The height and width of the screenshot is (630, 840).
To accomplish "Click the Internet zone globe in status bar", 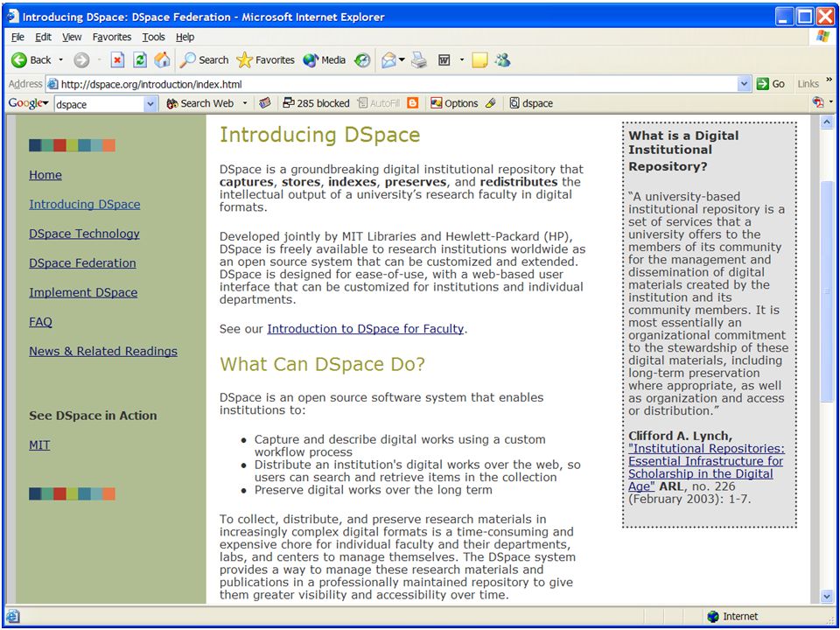I will pos(712,617).
